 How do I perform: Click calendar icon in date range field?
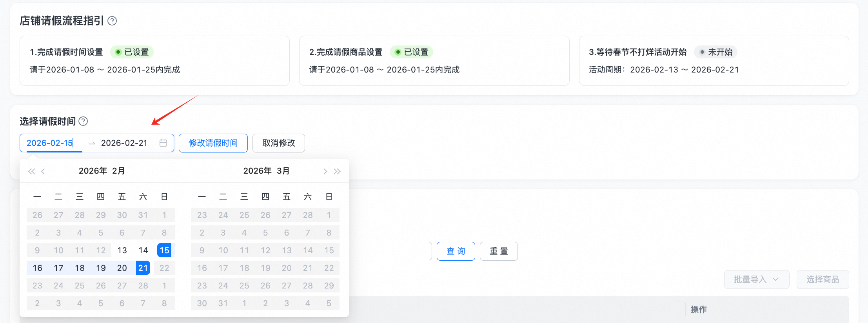click(163, 143)
